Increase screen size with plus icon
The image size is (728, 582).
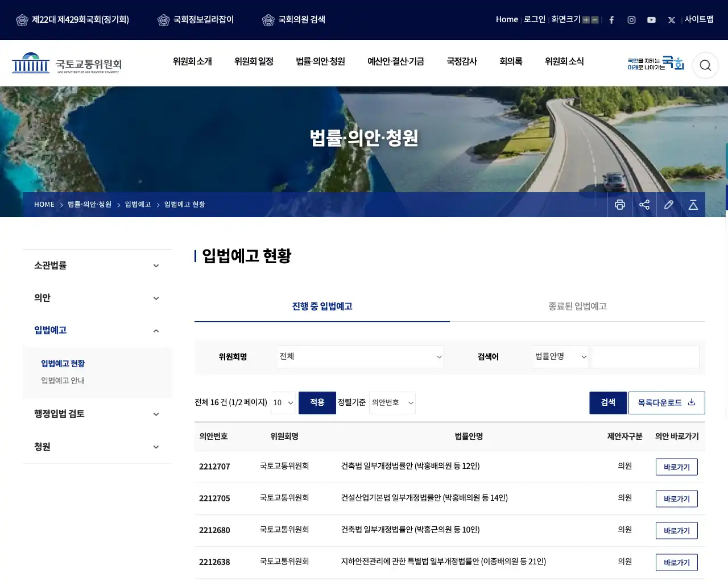586,20
